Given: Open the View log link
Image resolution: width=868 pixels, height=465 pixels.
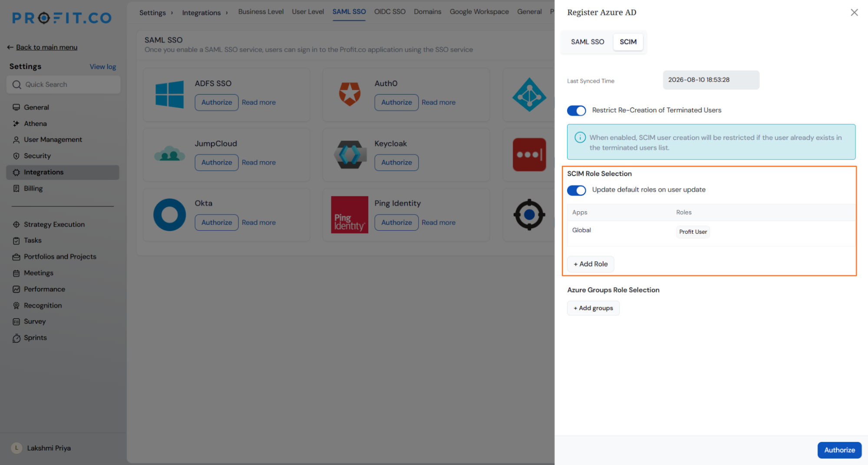Looking at the screenshot, I should [x=103, y=66].
